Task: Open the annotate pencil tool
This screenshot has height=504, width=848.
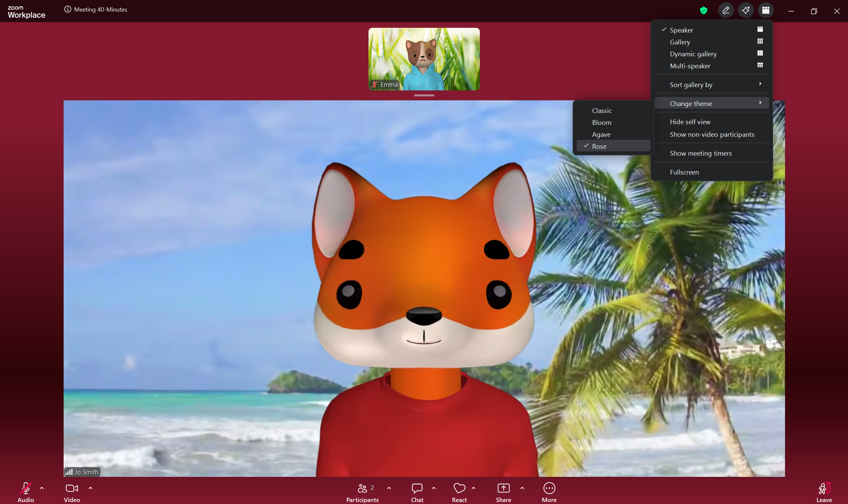Action: tap(726, 11)
